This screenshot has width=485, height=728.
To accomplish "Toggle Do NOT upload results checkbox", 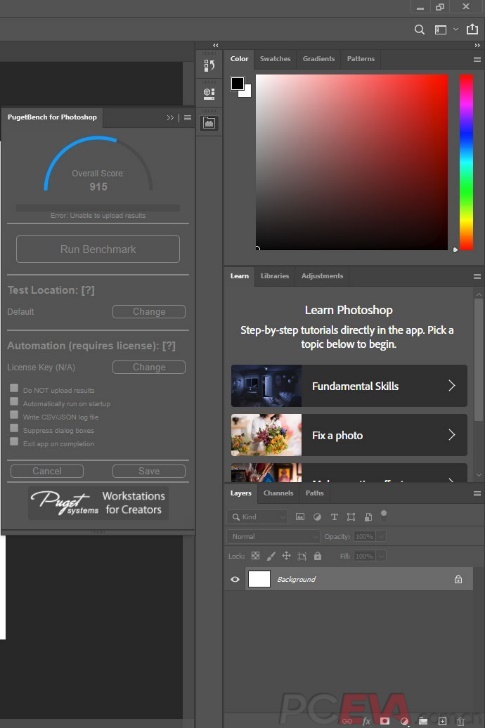I will [x=14, y=388].
